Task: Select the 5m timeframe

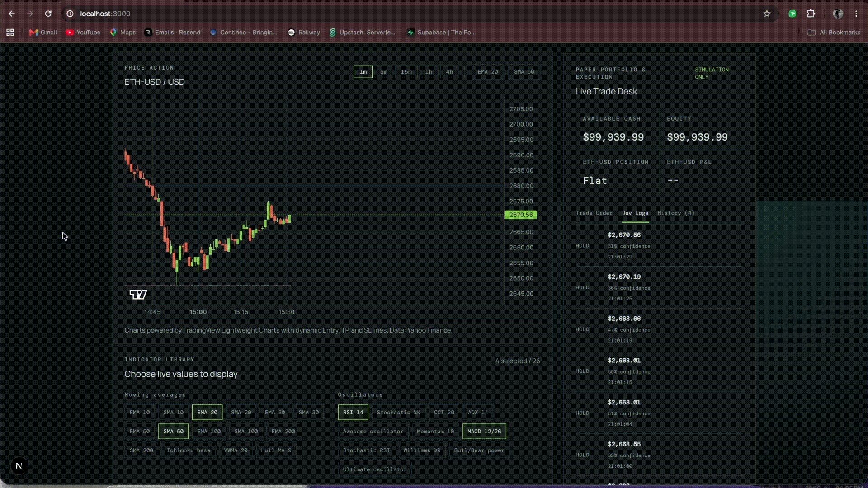Action: pos(384,72)
